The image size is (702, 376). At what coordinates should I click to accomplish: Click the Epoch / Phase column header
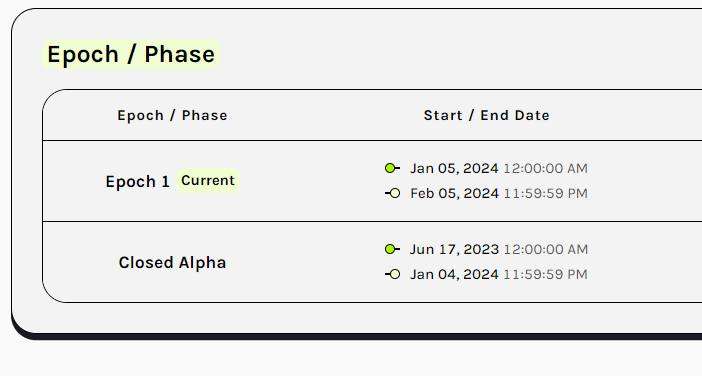coord(172,115)
